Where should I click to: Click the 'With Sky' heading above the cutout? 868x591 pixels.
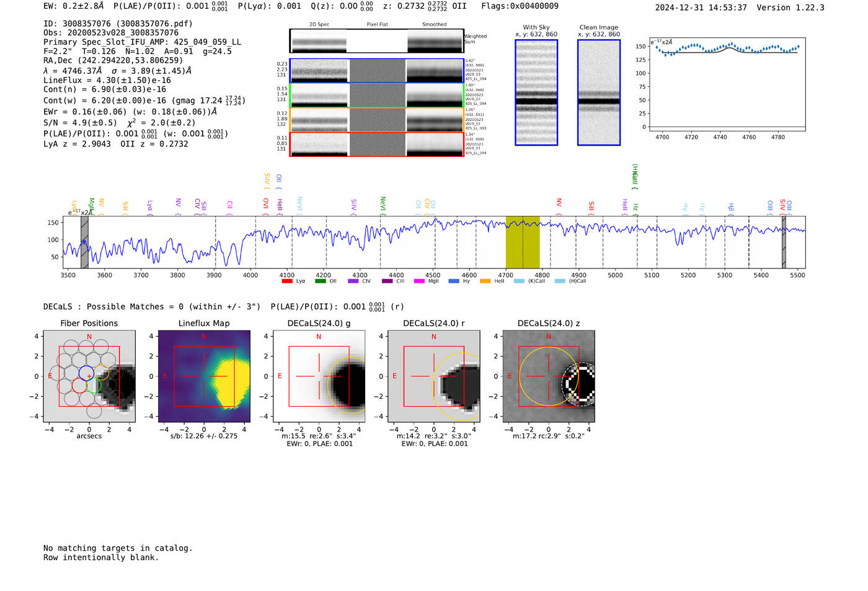pyautogui.click(x=536, y=27)
